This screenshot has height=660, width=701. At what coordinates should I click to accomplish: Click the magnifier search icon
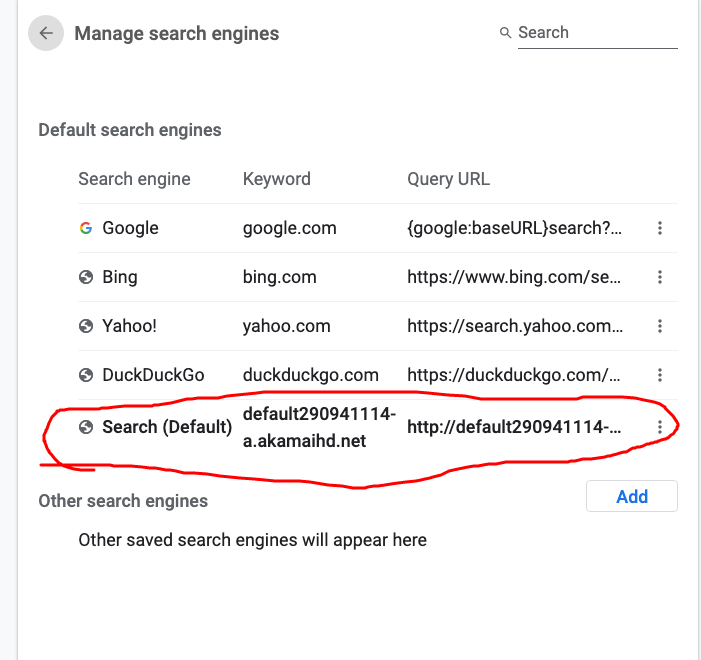coord(505,33)
